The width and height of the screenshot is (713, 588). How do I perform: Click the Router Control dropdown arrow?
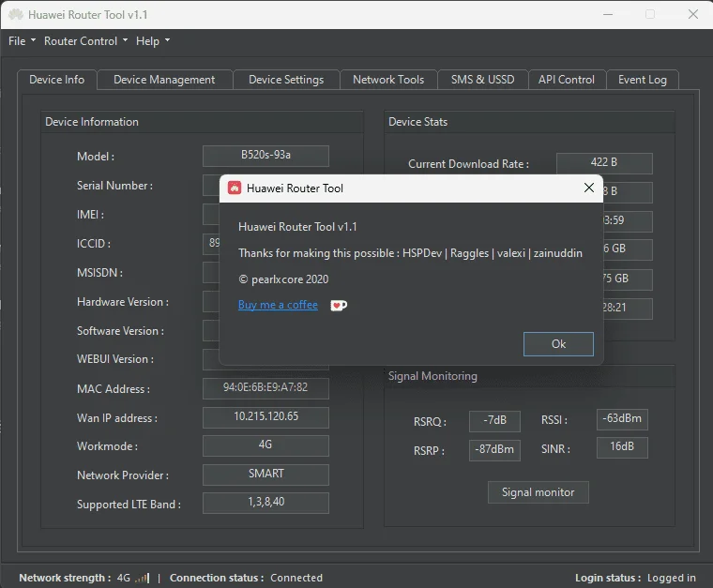tap(125, 40)
